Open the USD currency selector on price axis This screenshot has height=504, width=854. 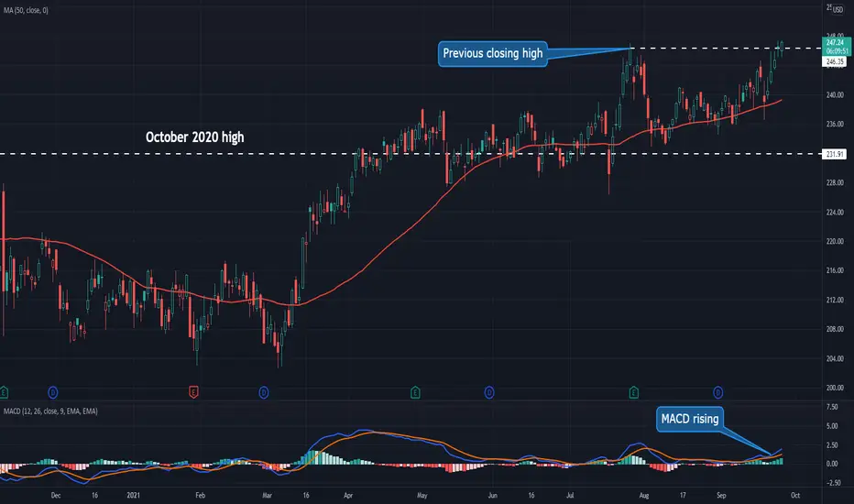click(x=838, y=9)
